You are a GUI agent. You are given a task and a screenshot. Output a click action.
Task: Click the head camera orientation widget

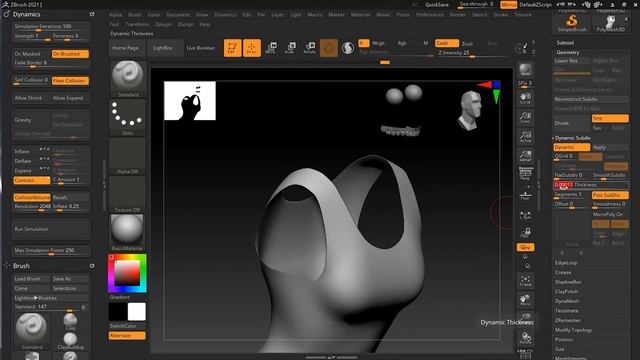470,110
